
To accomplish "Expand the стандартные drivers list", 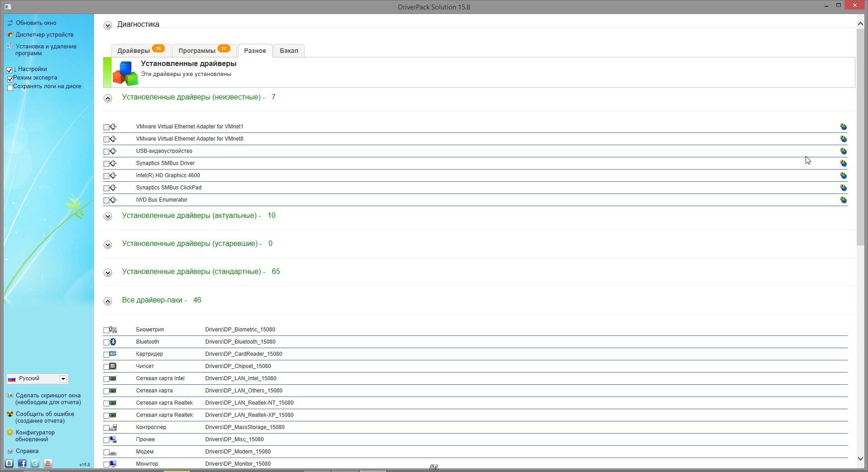I will click(x=108, y=273).
